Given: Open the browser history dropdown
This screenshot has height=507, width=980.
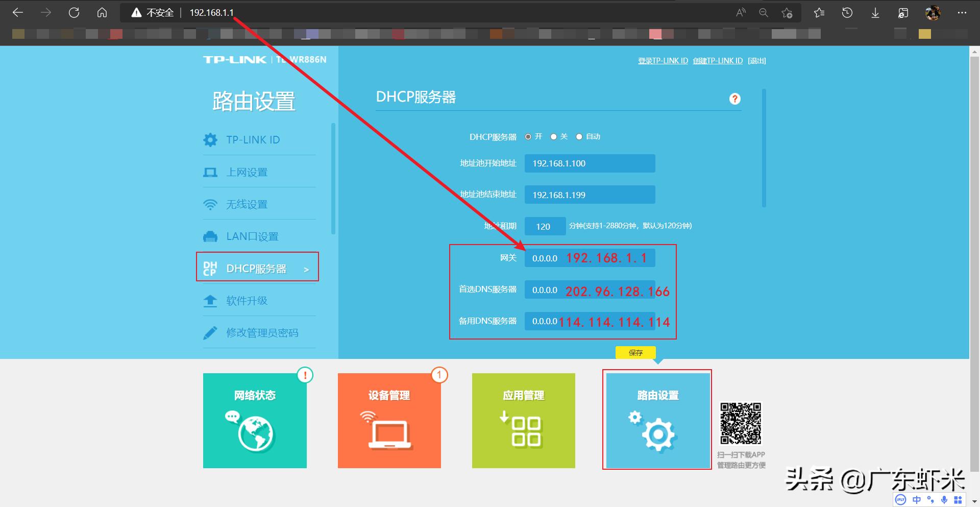Looking at the screenshot, I should 847,13.
